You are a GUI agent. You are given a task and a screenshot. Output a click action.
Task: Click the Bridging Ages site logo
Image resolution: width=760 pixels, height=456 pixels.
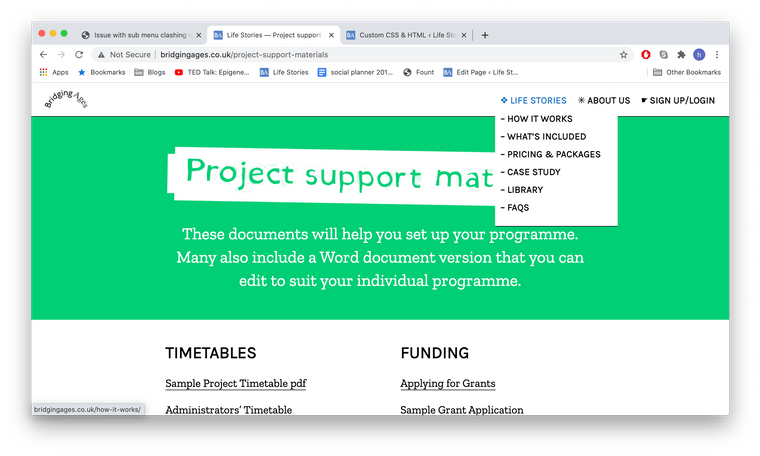pos(66,101)
